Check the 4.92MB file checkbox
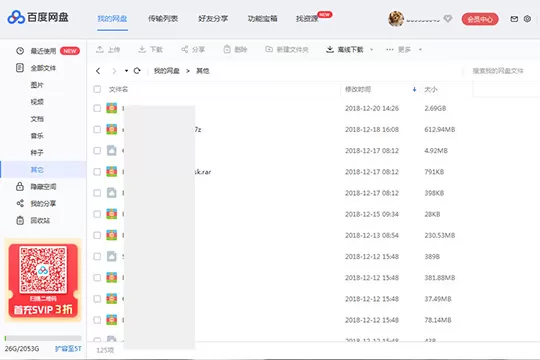This screenshot has height=360, width=540. coord(97,151)
